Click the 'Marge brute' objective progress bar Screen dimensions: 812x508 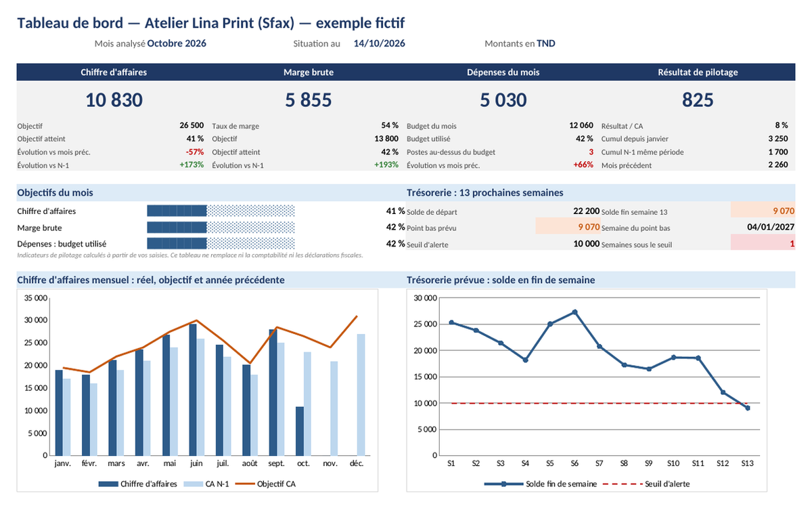point(221,227)
